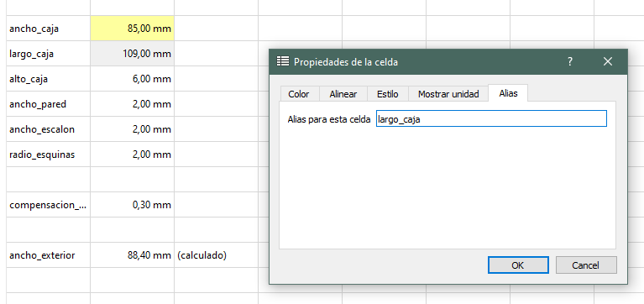Viewport: 644px width, 304px height.
Task: Click the dialog title 'Propiedades de la celda'
Action: (x=346, y=62)
